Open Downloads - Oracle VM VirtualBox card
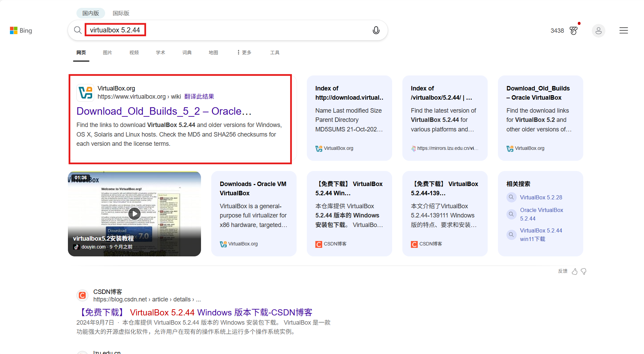 (254, 213)
